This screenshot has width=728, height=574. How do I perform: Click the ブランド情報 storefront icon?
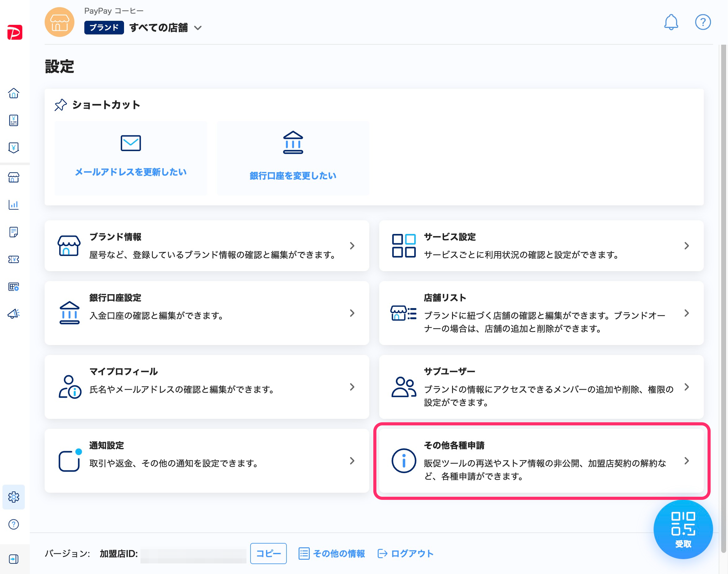tap(69, 246)
